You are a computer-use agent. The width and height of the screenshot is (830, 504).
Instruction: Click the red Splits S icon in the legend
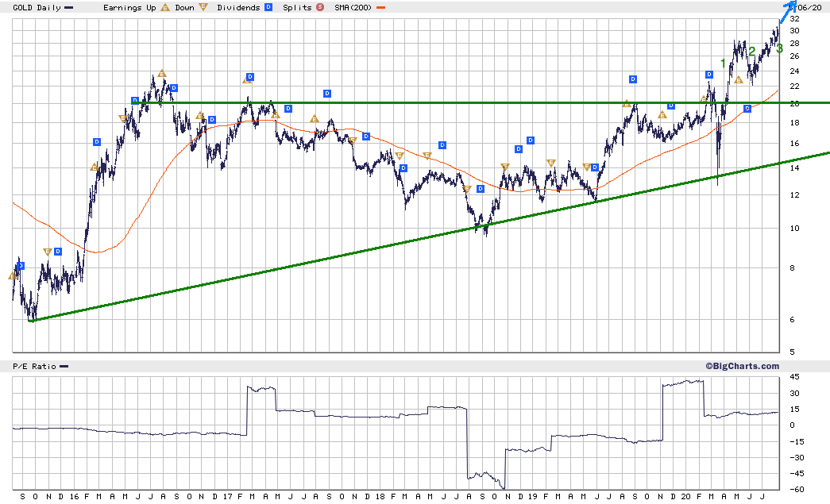pos(320,7)
